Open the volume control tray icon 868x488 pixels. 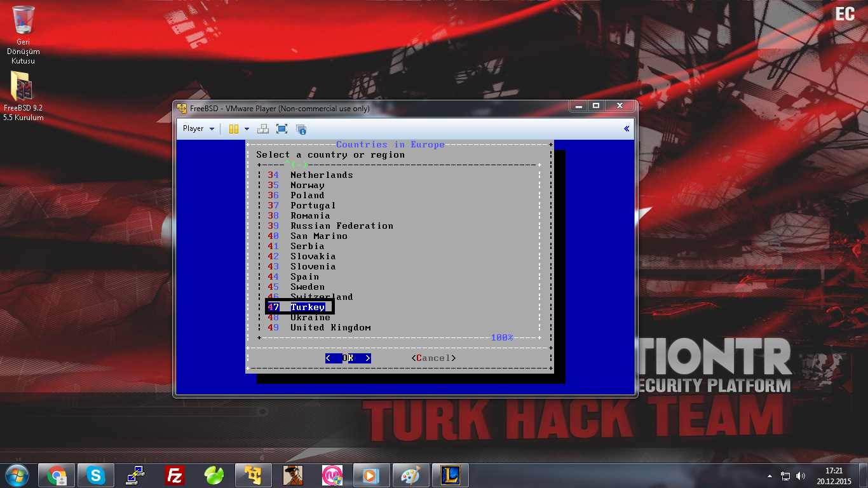[x=801, y=475]
